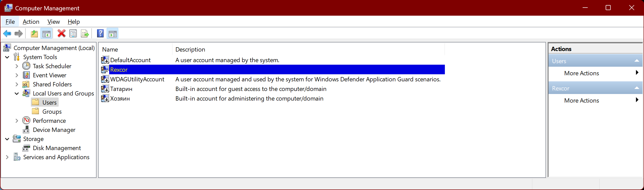Expand the Services and Applications node

7,157
